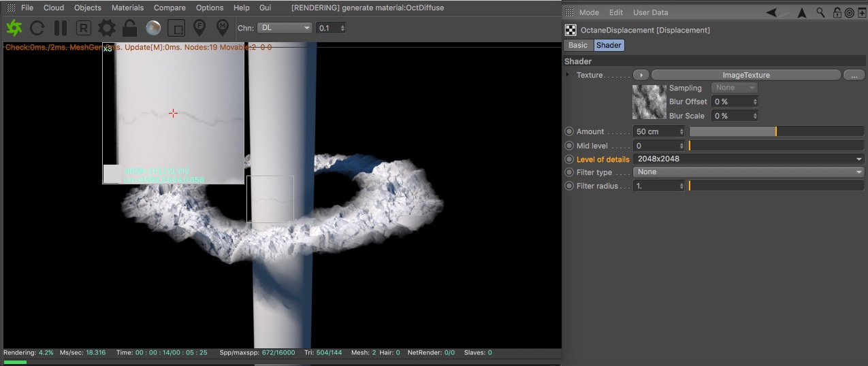
Task: Expand the Filter type dropdown
Action: tap(748, 172)
